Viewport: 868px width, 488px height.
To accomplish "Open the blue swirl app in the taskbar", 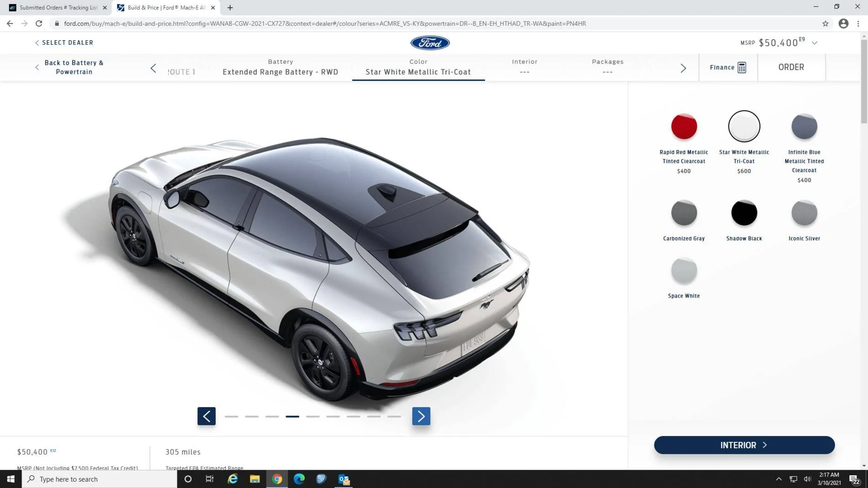I will (321, 479).
